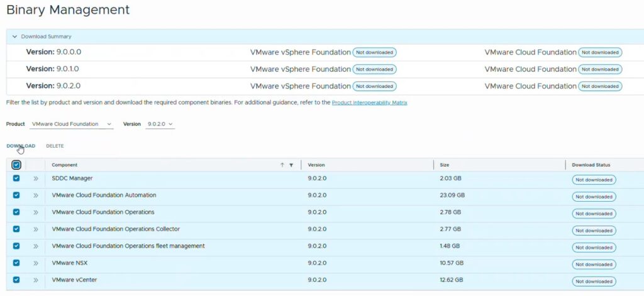644x296 pixels.
Task: Open the Component column filter icon
Action: coord(291,165)
